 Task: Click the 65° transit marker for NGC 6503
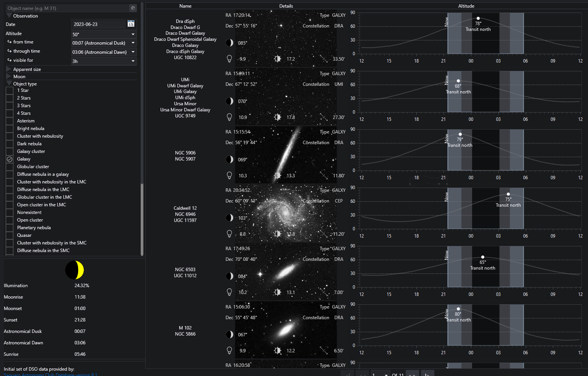pos(483,257)
